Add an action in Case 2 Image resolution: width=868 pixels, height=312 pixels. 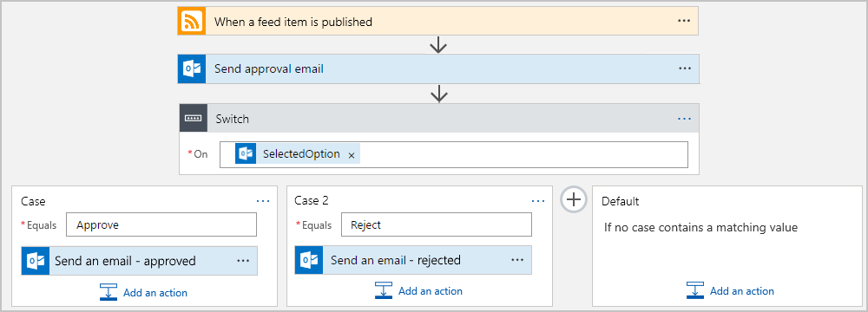[418, 290]
